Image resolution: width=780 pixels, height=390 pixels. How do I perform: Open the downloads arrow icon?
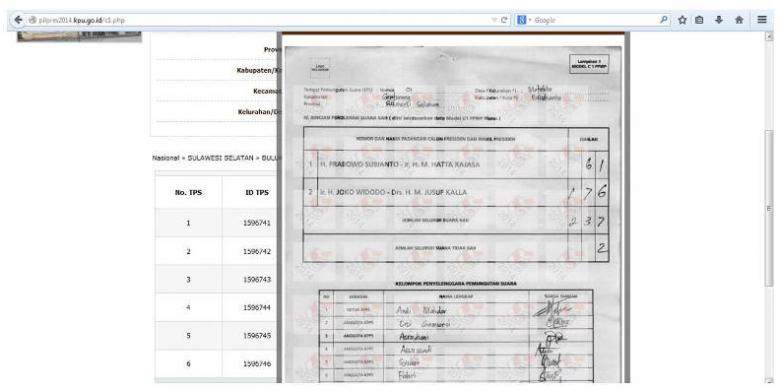(x=719, y=20)
